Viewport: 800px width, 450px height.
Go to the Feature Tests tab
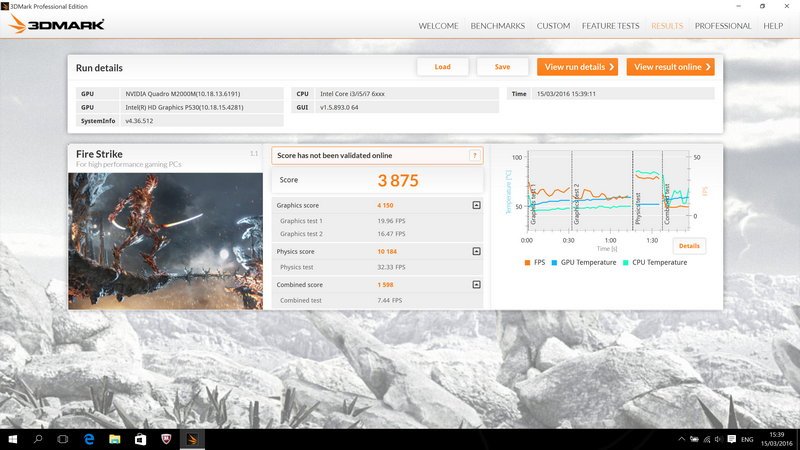coord(610,26)
